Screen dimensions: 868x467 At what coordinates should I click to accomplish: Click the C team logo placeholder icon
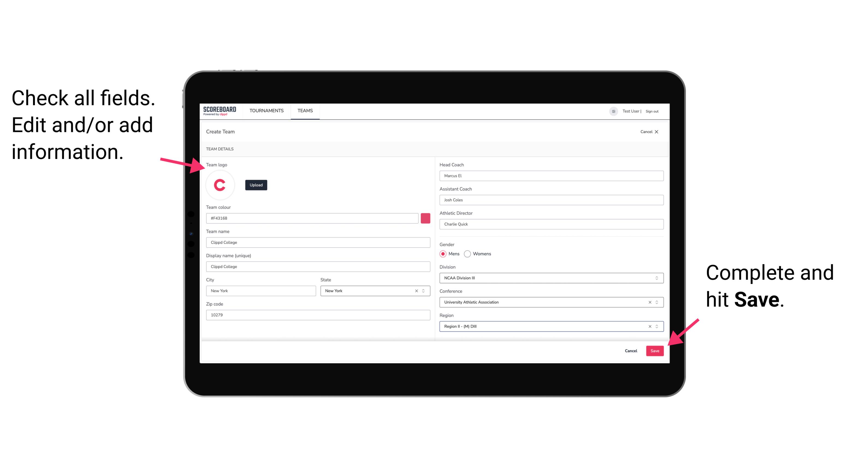[x=220, y=185]
